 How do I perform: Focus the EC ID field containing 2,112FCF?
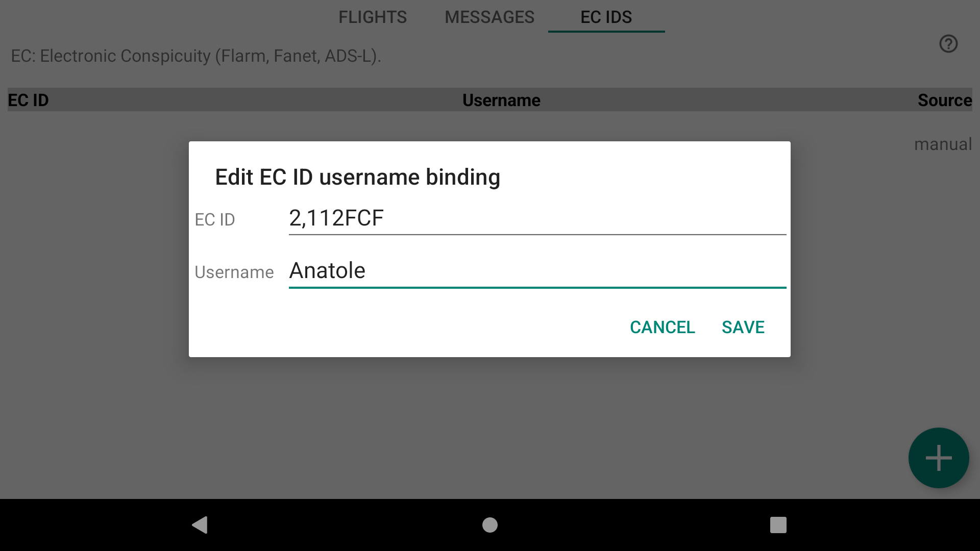pos(537,218)
